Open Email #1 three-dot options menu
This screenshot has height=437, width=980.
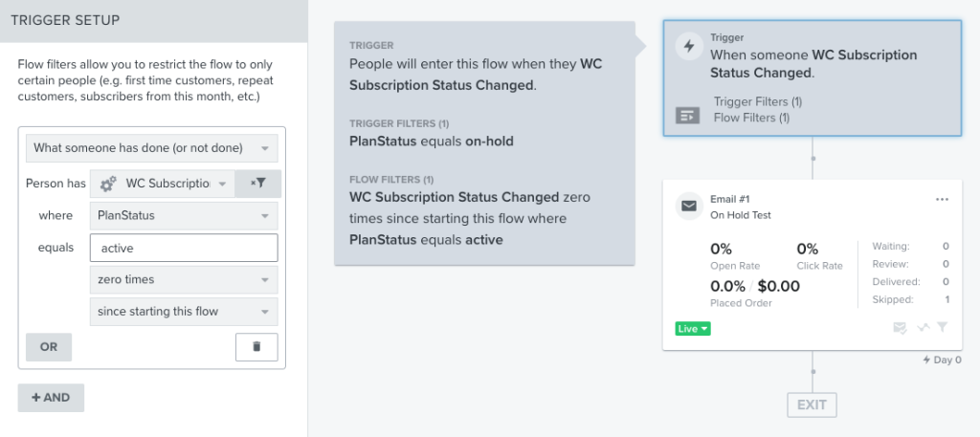942,200
